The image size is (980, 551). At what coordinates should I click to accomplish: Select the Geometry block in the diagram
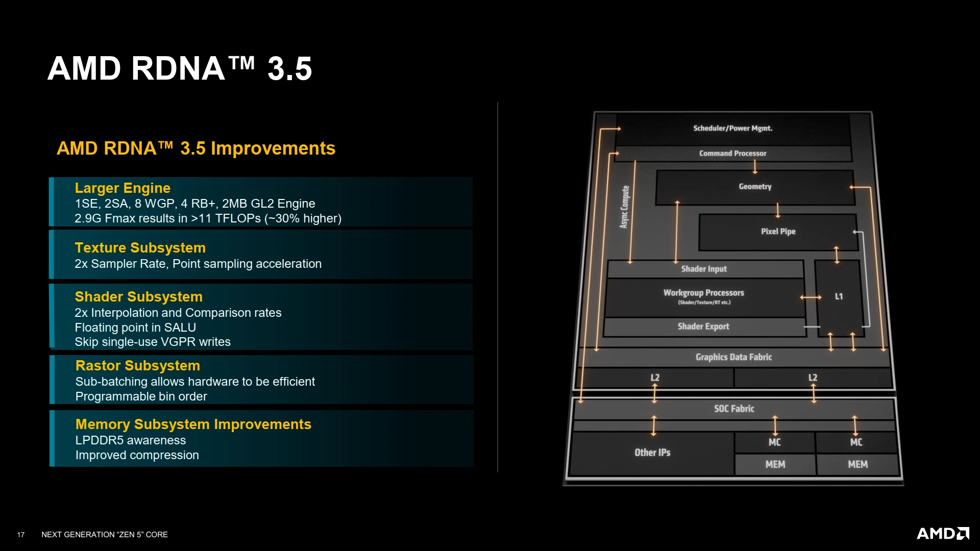[755, 187]
